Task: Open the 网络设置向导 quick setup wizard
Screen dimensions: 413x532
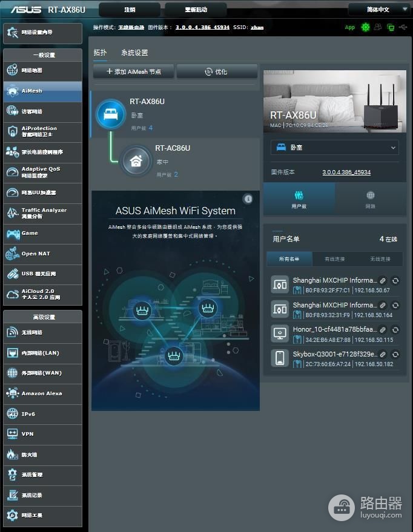Action: [43, 33]
